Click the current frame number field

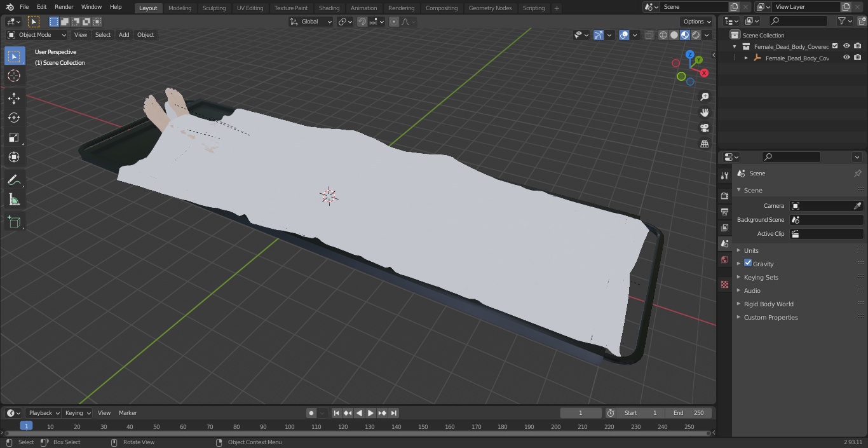tap(581, 413)
